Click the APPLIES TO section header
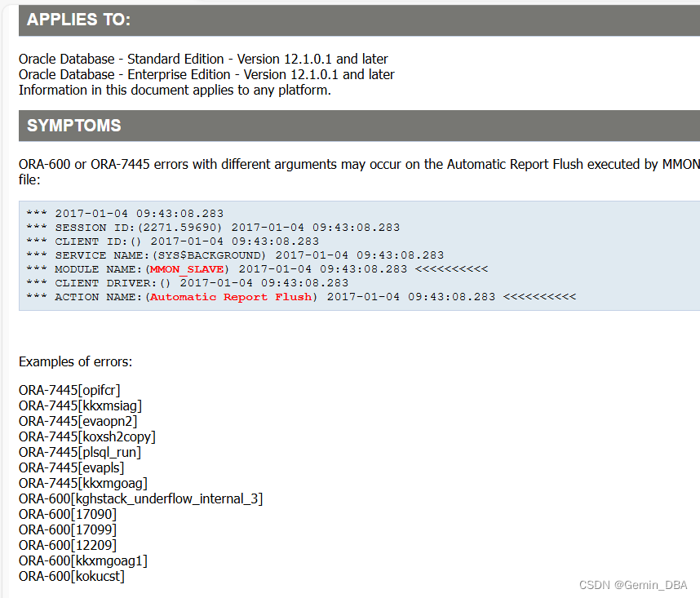 pyautogui.click(x=359, y=20)
